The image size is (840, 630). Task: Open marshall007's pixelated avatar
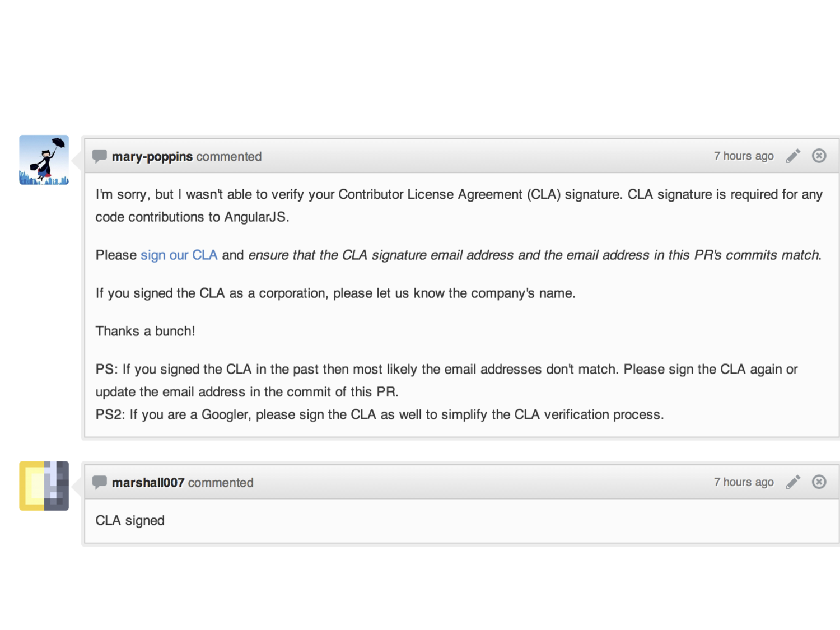(x=44, y=486)
